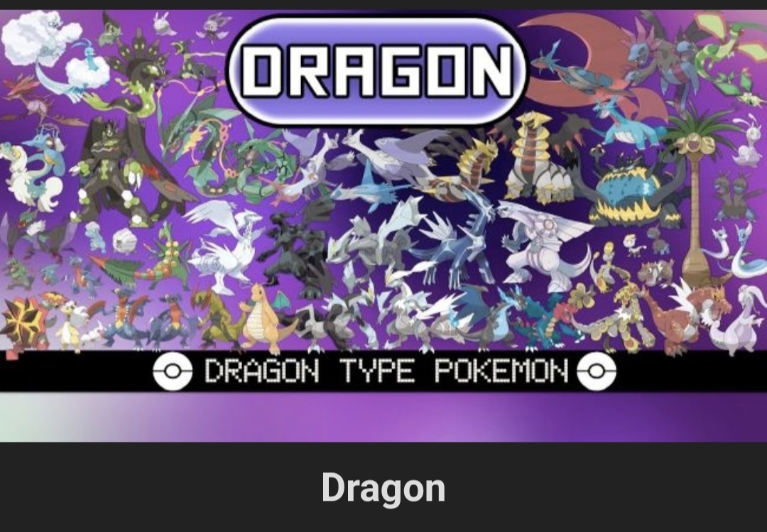Select the orange Dragonite figure
Viewport: 767px width, 532px height.
(x=261, y=318)
